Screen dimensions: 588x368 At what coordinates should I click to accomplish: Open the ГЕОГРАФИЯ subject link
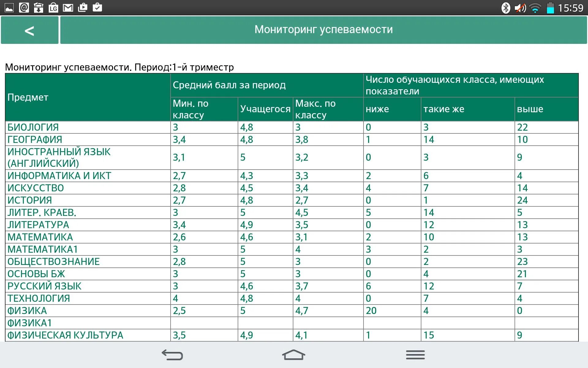35,140
